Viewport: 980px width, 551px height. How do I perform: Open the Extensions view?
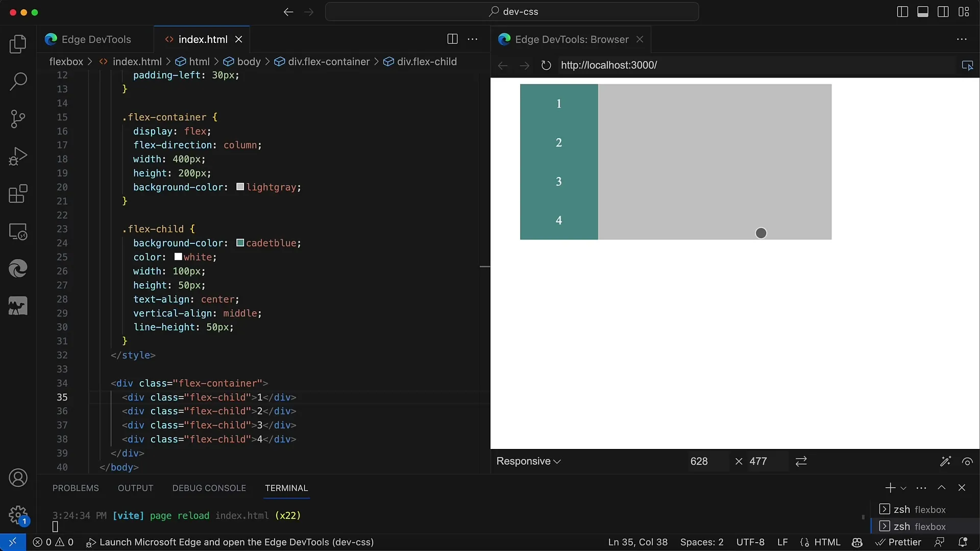[x=18, y=194]
